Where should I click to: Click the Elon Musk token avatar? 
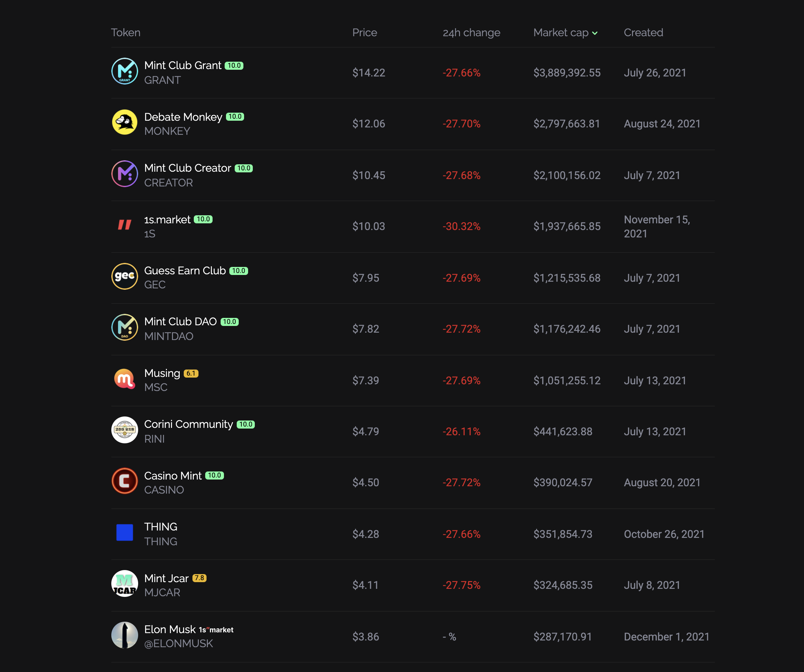coord(124,635)
